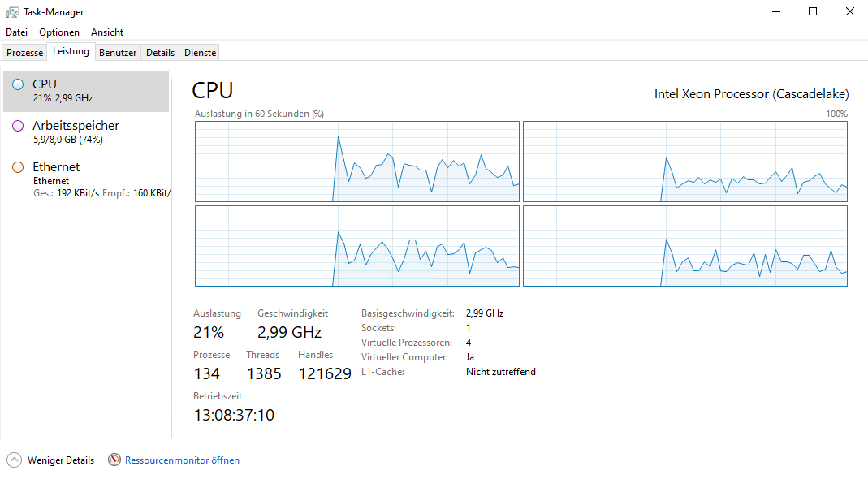Click the purple Arbeitsspeicher circle icon
Viewport: 868px width, 479px height.
pyautogui.click(x=18, y=126)
